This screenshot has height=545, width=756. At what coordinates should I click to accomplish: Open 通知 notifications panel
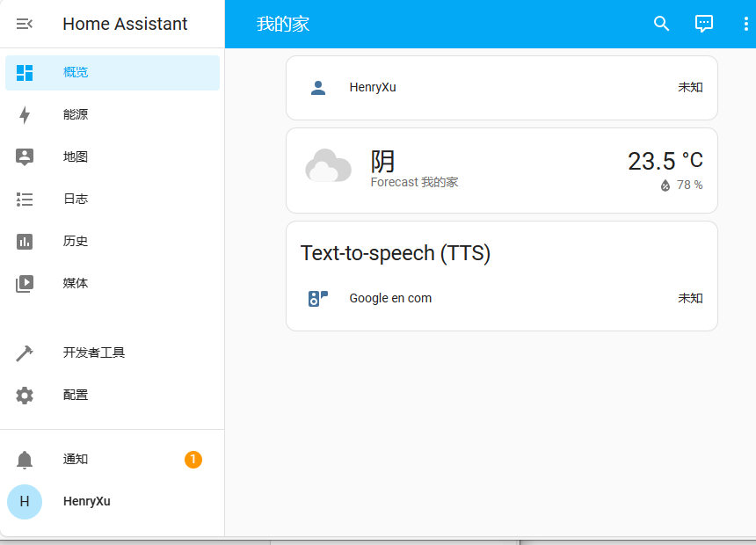(76, 459)
